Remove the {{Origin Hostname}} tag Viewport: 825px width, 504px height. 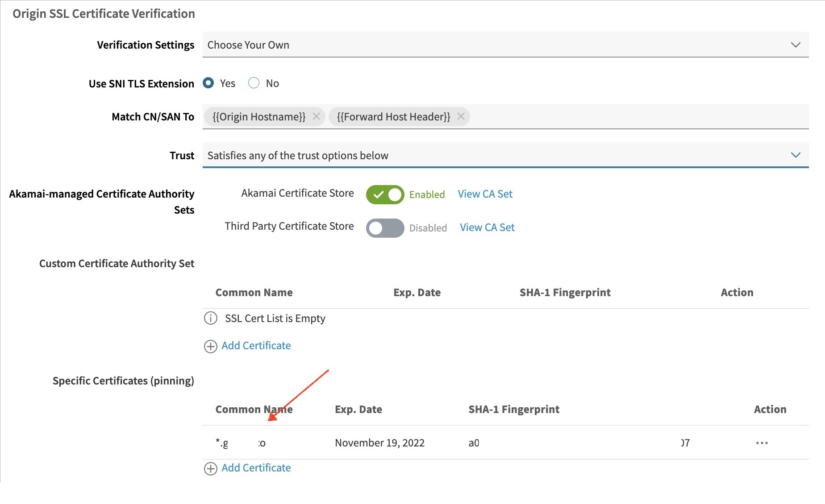coord(316,116)
